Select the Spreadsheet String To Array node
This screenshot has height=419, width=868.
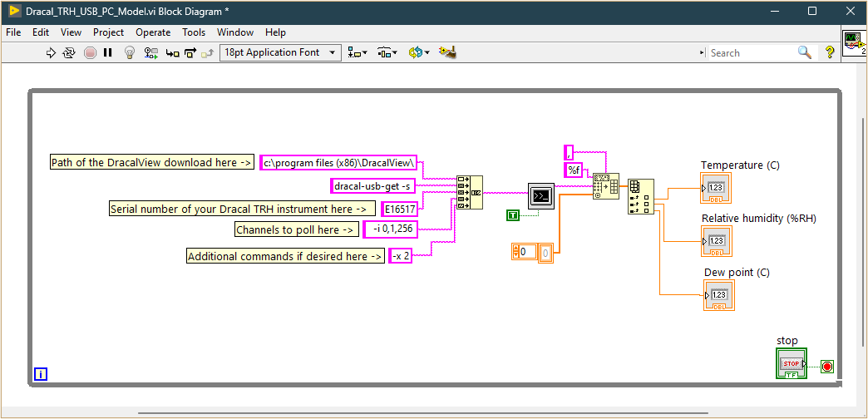pos(605,186)
